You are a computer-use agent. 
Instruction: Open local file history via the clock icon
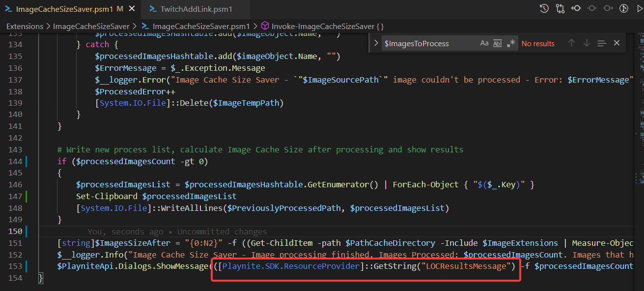point(543,8)
